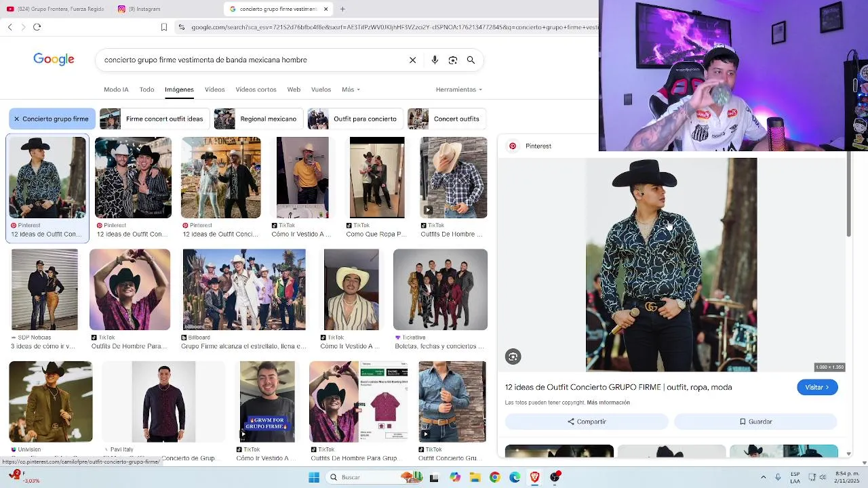Reload the page in browser toolbar
This screenshot has height=488, width=868.
coord(37,27)
